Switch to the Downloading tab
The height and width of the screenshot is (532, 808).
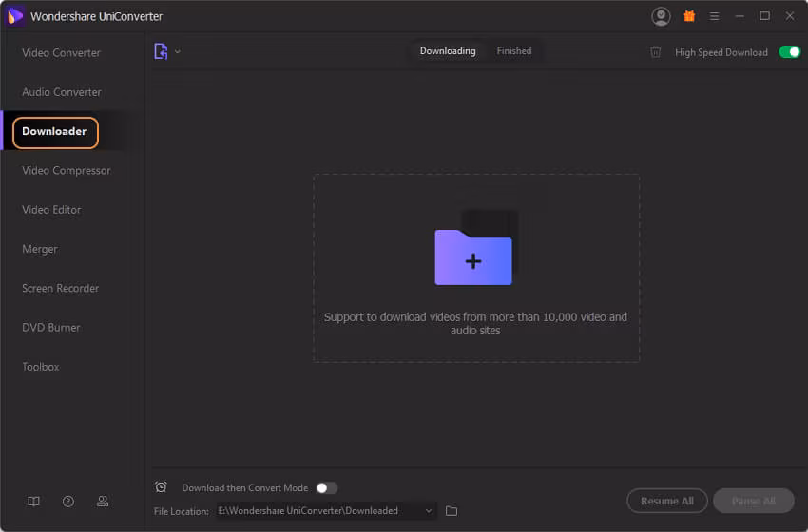point(448,51)
